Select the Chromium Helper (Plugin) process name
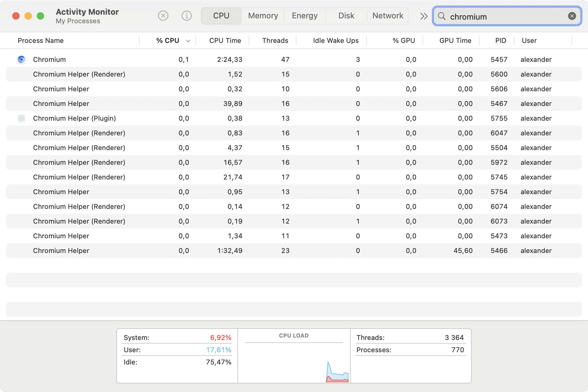This screenshot has height=392, width=588. tap(74, 118)
